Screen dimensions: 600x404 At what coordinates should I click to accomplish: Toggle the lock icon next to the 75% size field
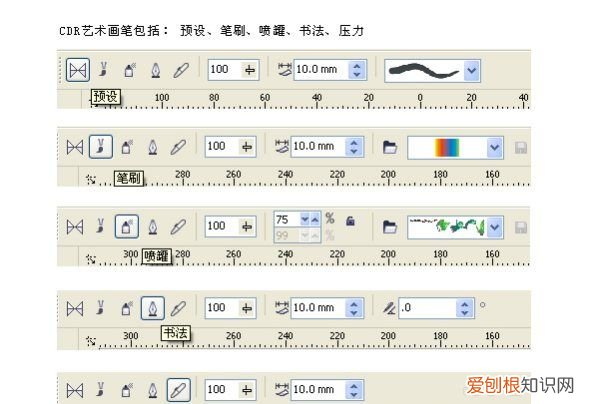[350, 221]
